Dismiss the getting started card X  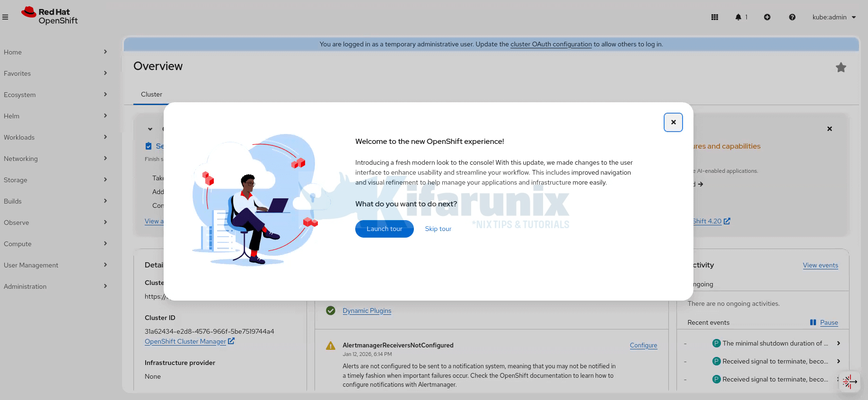coord(830,129)
